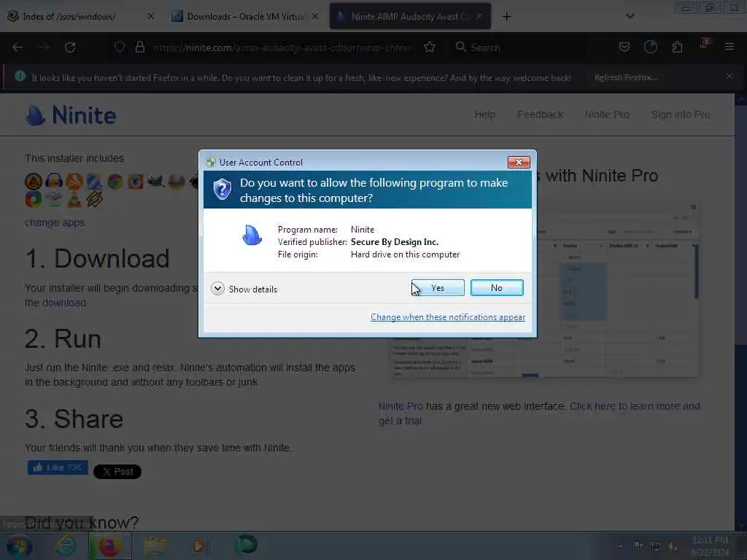The height and width of the screenshot is (560, 747).
Task: Click Yes in the User Account Control dialog
Action: coord(438,287)
